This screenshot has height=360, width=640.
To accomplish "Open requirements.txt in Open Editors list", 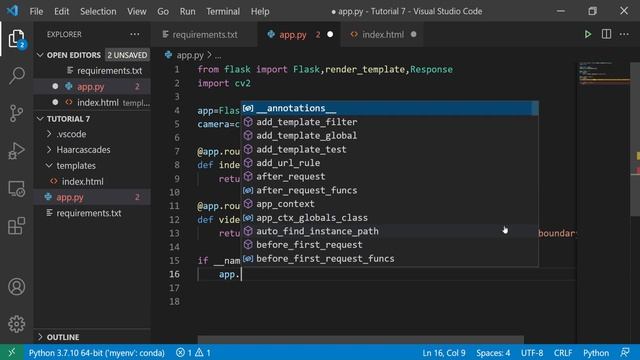I will [92, 71].
